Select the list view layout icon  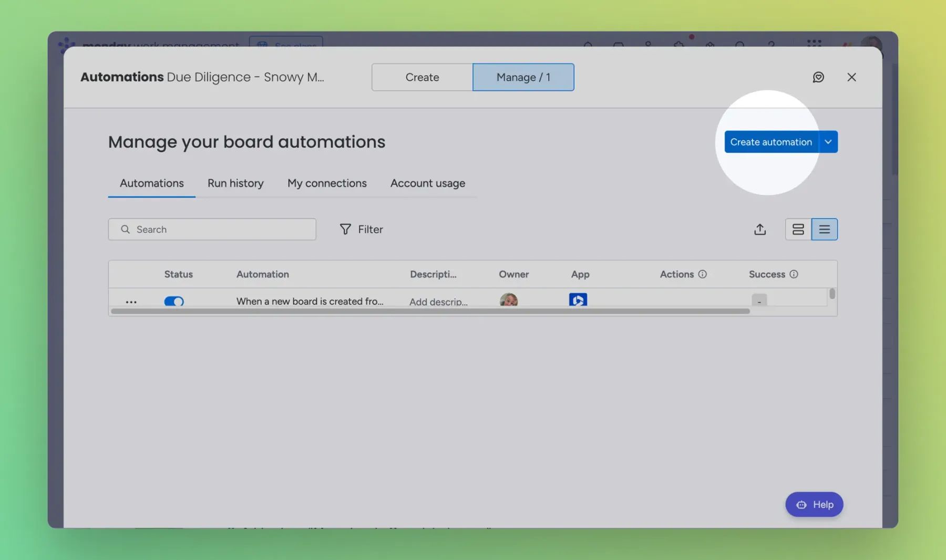tap(824, 229)
